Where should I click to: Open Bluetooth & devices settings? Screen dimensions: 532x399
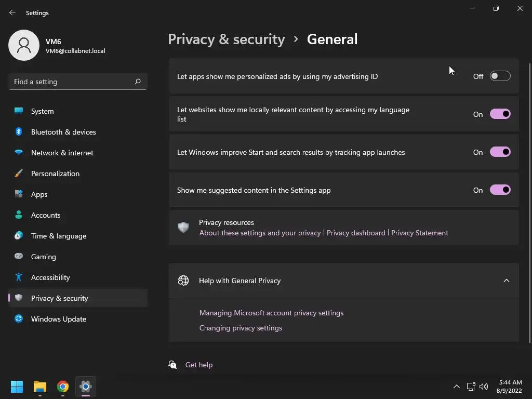[63, 132]
